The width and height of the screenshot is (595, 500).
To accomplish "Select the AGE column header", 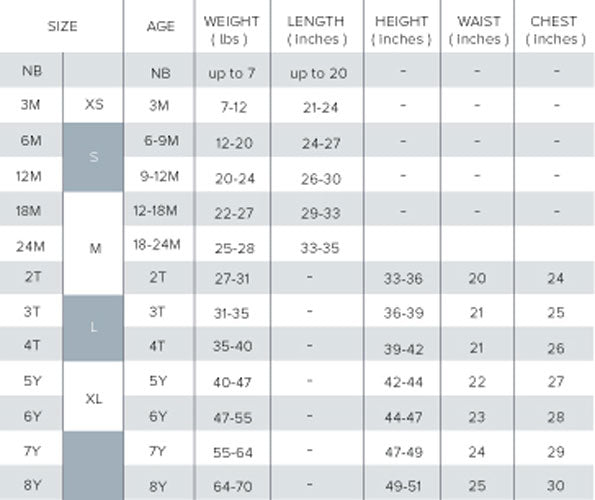I will pyautogui.click(x=161, y=27).
